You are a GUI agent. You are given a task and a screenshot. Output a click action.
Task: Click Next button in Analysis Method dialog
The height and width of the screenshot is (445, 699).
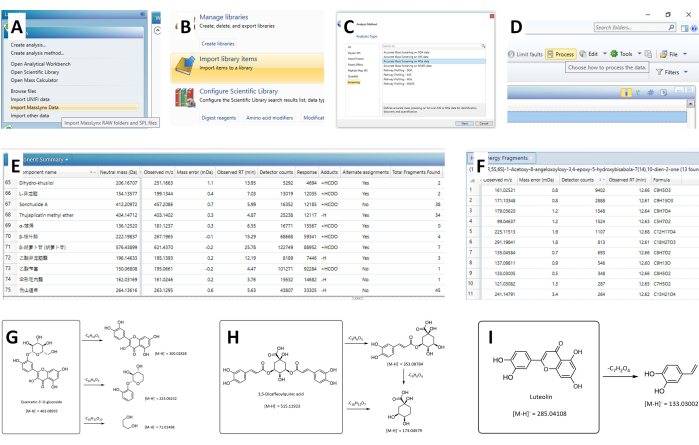coord(464,123)
